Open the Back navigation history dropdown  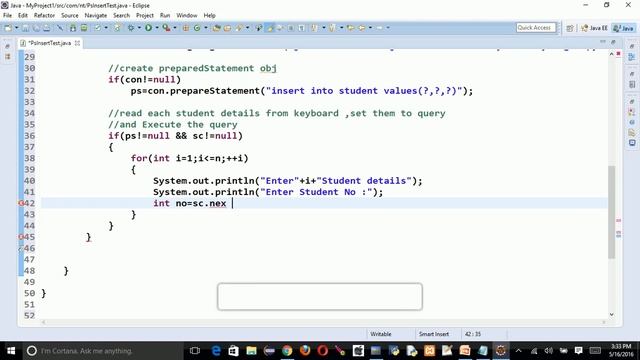coord(370,28)
